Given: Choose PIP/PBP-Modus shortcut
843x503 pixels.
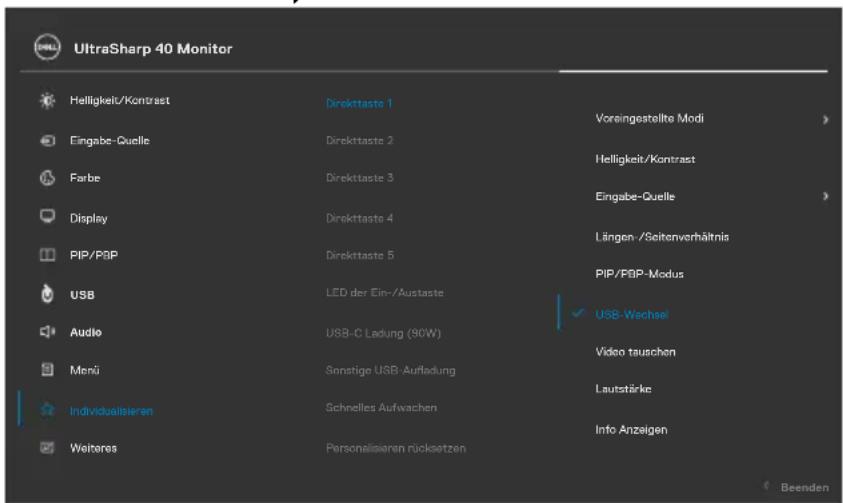Looking at the screenshot, I should click(x=640, y=274).
